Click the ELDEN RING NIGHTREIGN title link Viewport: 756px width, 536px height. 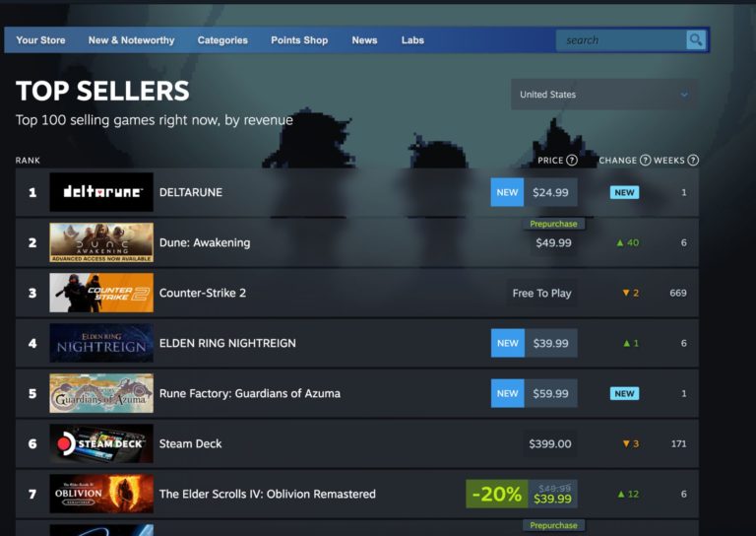(x=227, y=343)
